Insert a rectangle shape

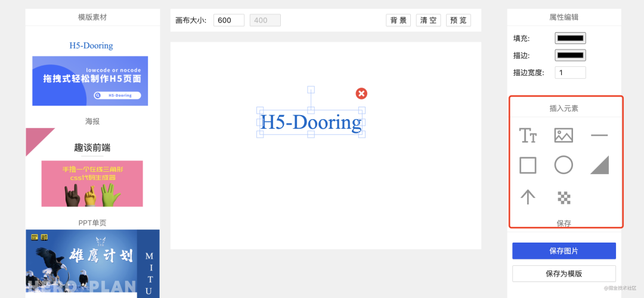coord(528,166)
